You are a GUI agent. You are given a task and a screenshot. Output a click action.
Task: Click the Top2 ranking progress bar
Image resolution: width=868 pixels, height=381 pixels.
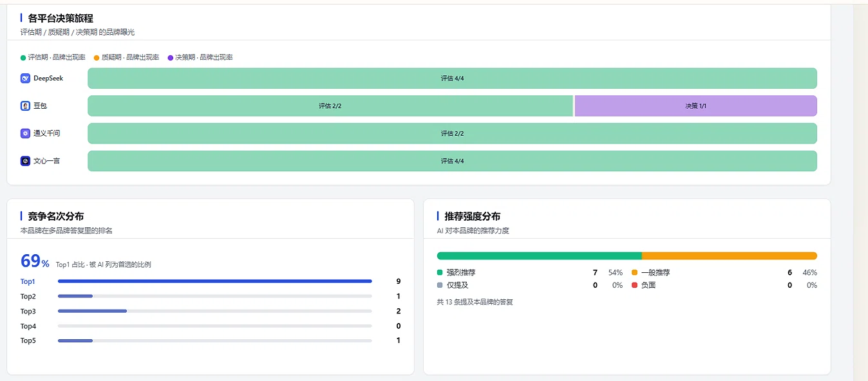[215, 296]
